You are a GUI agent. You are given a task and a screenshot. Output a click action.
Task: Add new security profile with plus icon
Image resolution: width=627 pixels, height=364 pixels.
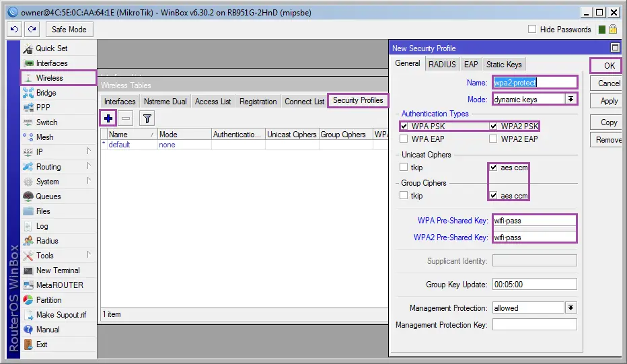[x=108, y=118]
